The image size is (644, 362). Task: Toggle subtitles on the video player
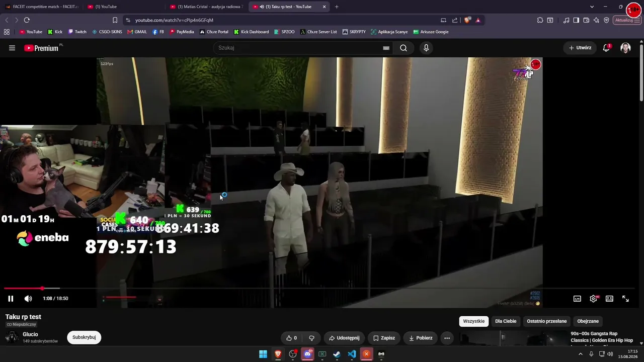tap(577, 299)
